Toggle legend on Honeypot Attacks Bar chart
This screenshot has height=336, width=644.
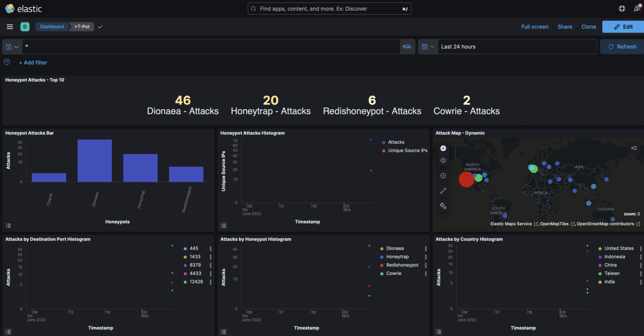tap(8, 226)
